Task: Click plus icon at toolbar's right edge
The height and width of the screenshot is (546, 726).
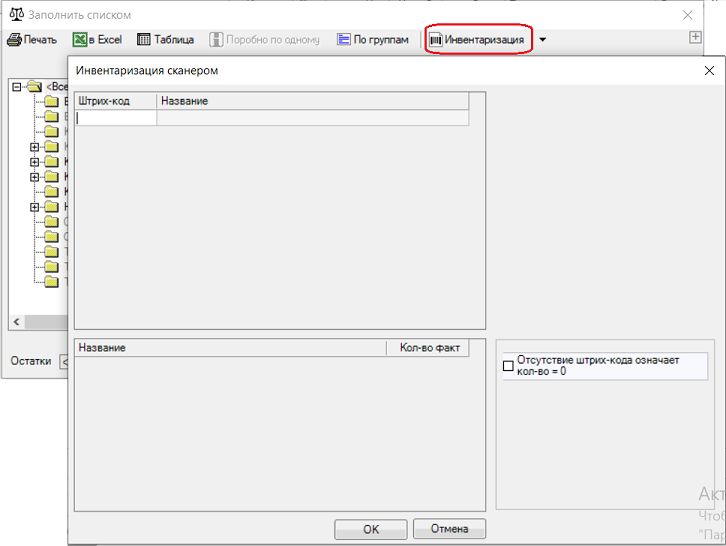Action: click(x=696, y=37)
